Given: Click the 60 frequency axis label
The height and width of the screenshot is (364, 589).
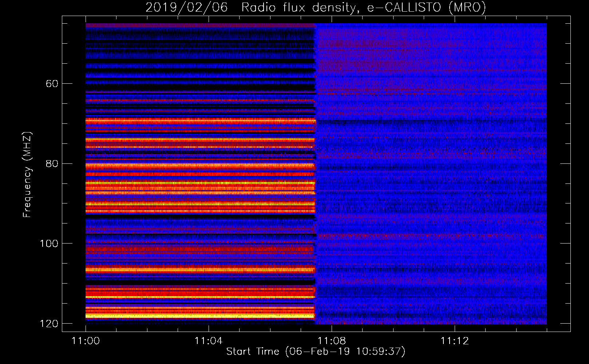Looking at the screenshot, I should (52, 84).
